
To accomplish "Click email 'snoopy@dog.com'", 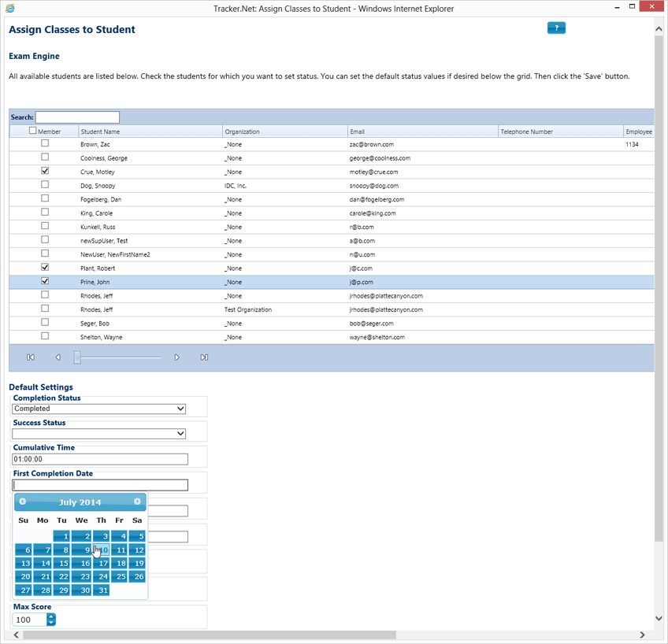I will click(374, 186).
